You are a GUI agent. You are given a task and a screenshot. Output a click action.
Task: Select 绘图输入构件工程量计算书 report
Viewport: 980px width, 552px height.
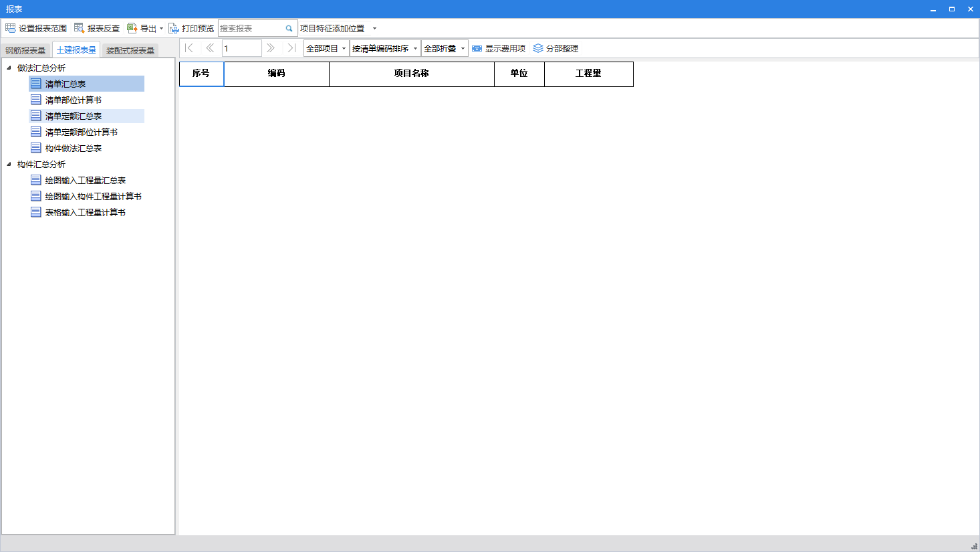tap(86, 196)
